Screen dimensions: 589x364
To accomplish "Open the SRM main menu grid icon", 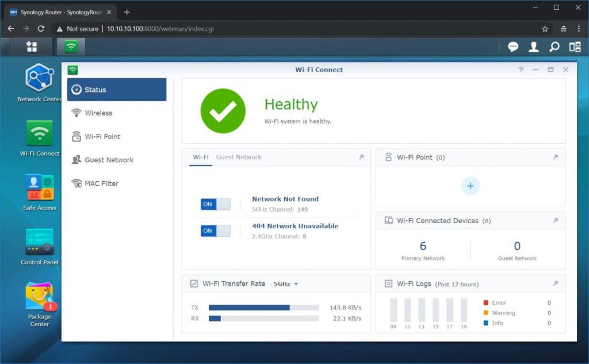I will point(32,47).
